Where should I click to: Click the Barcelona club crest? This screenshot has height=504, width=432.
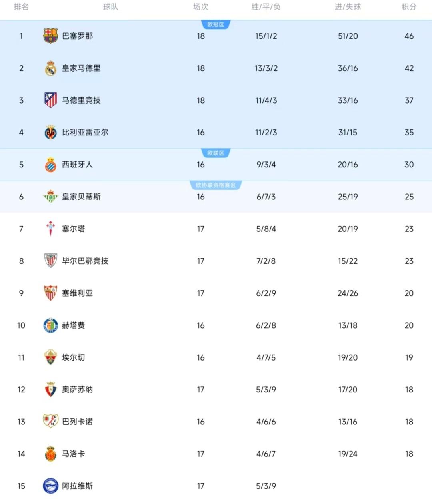point(50,36)
